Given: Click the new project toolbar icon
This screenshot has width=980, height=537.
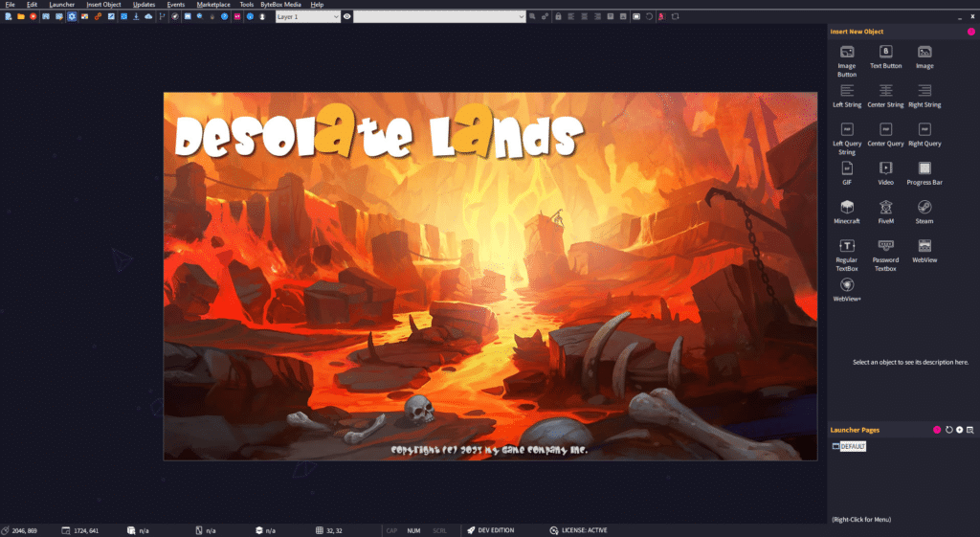Looking at the screenshot, I should [8, 17].
